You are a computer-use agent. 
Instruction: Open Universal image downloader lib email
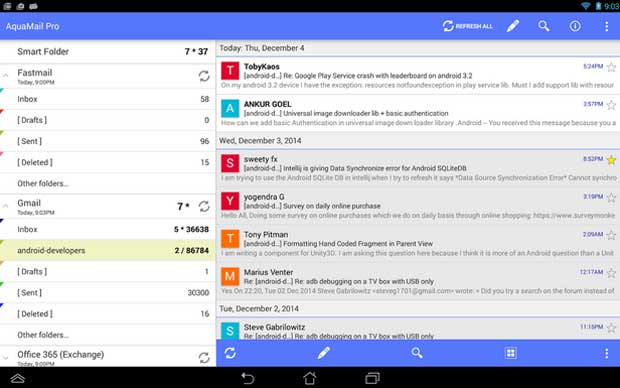point(418,113)
